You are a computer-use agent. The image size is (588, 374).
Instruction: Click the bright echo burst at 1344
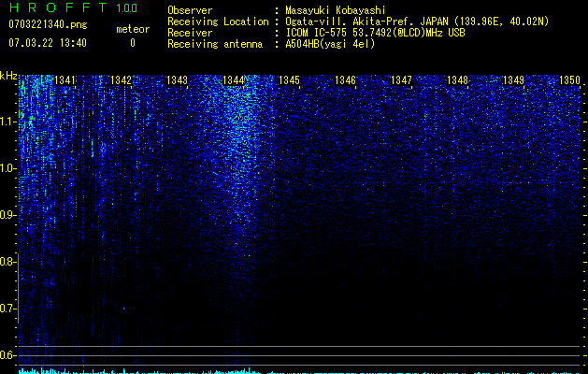(238, 150)
